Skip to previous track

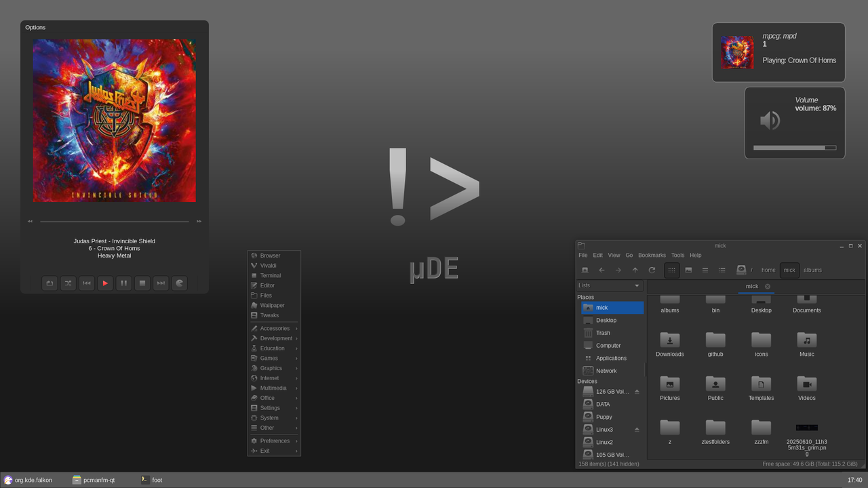[87, 283]
